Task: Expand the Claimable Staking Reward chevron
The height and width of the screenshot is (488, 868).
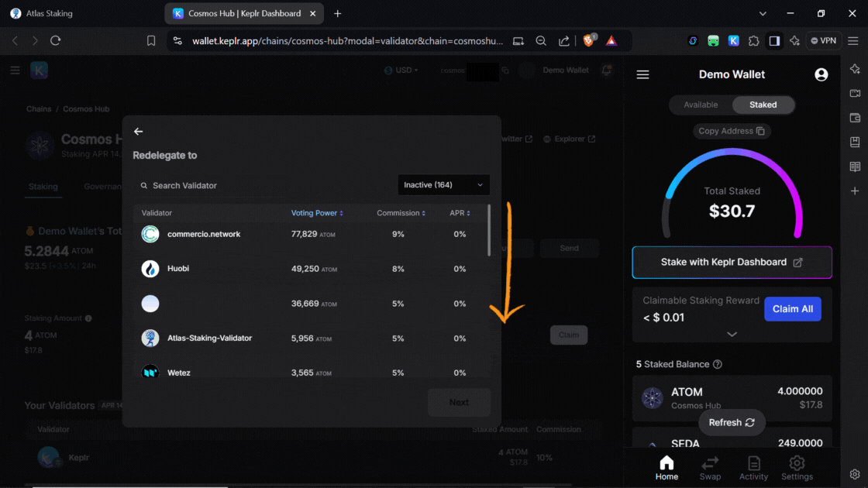Action: (732, 335)
